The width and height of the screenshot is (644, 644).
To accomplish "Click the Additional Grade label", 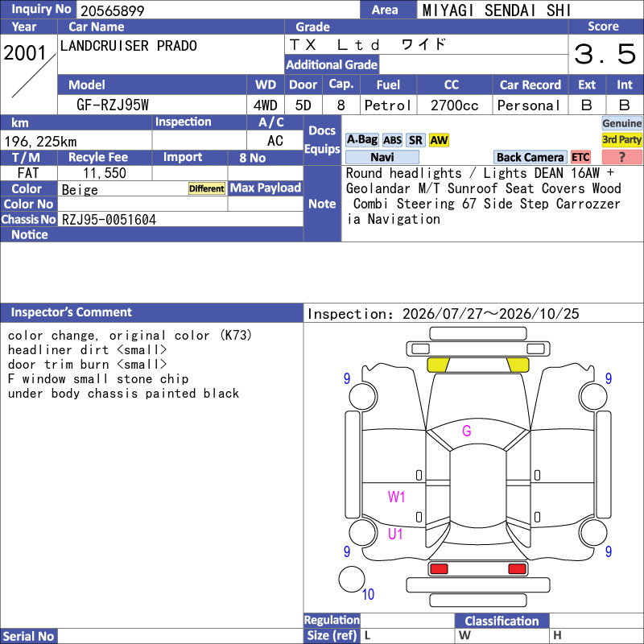I will [x=332, y=64].
